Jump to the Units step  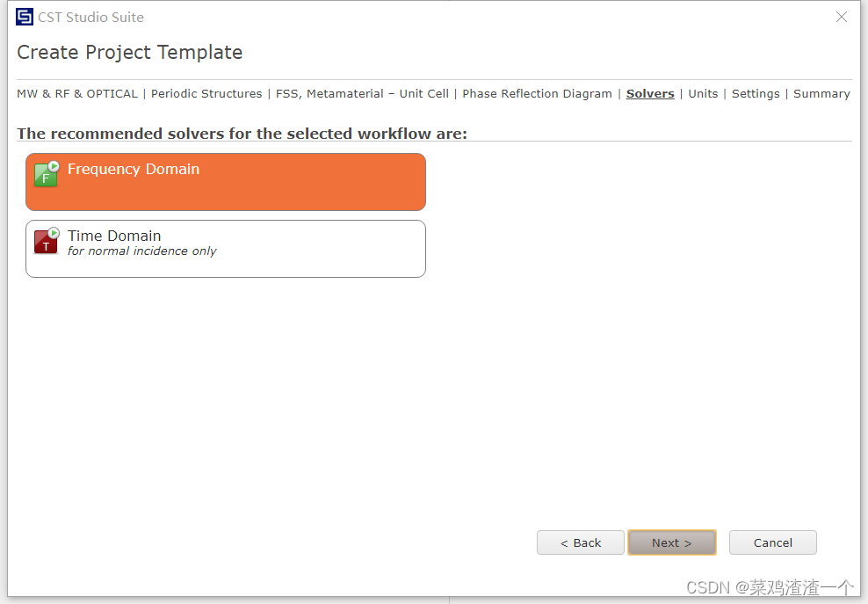click(x=703, y=94)
